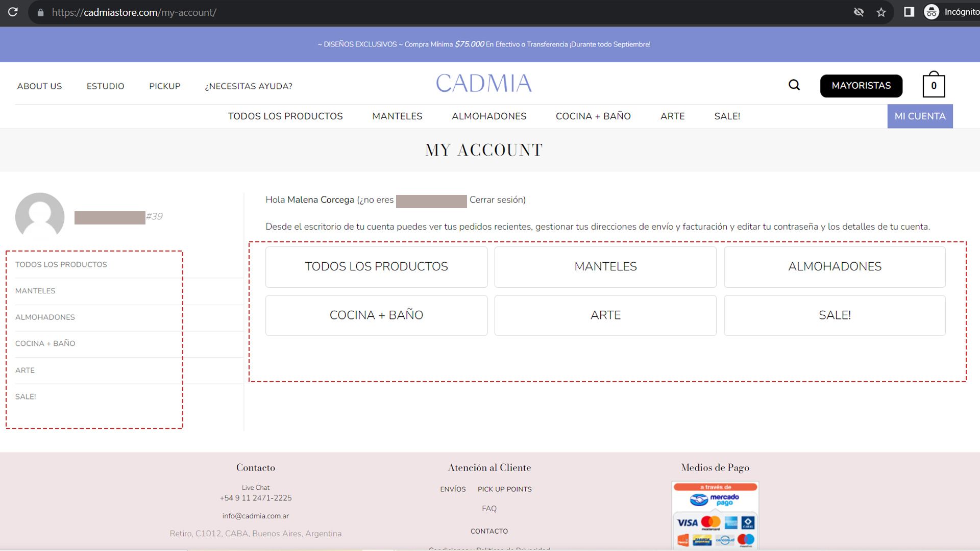Image resolution: width=980 pixels, height=551 pixels.
Task: Click Cerrar sesión link
Action: pos(497,200)
